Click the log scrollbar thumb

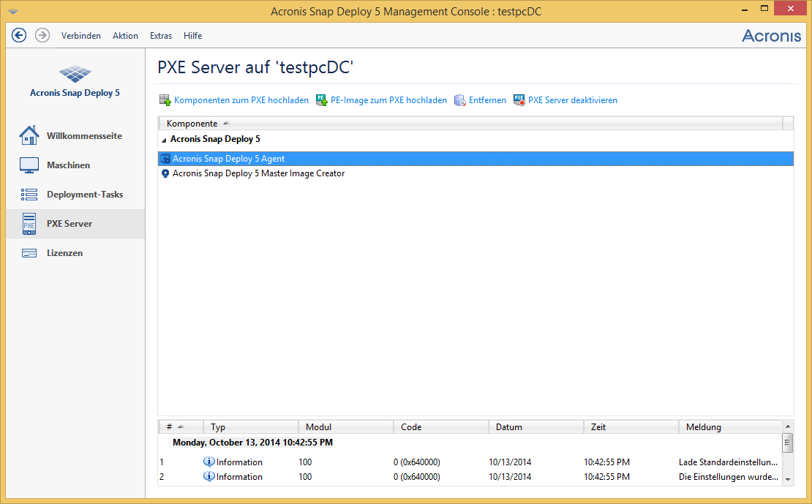[788, 443]
